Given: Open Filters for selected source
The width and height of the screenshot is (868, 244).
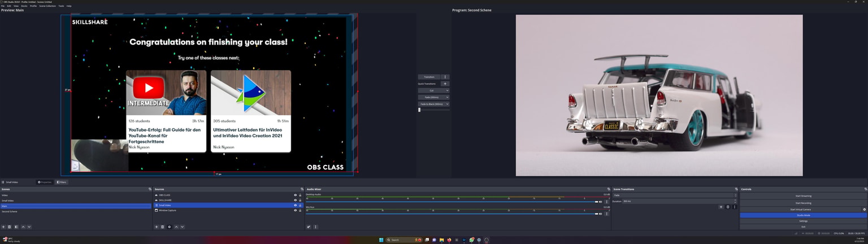Looking at the screenshot, I should click(62, 182).
